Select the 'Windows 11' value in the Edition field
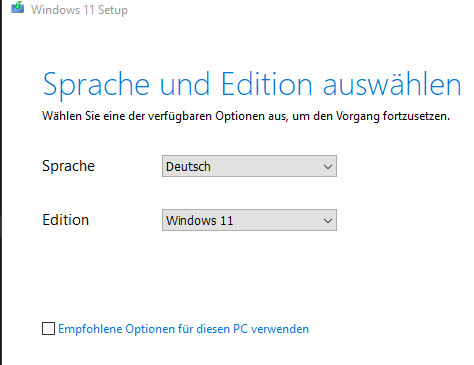This screenshot has width=474, height=365. pyautogui.click(x=199, y=220)
